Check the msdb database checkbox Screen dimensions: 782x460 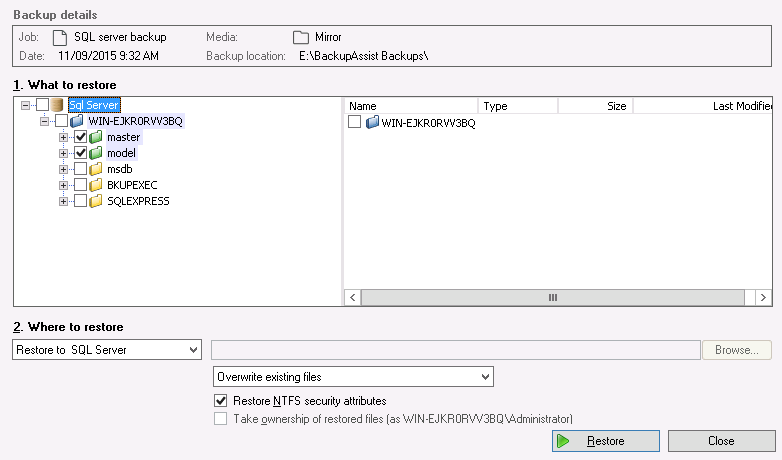80,169
